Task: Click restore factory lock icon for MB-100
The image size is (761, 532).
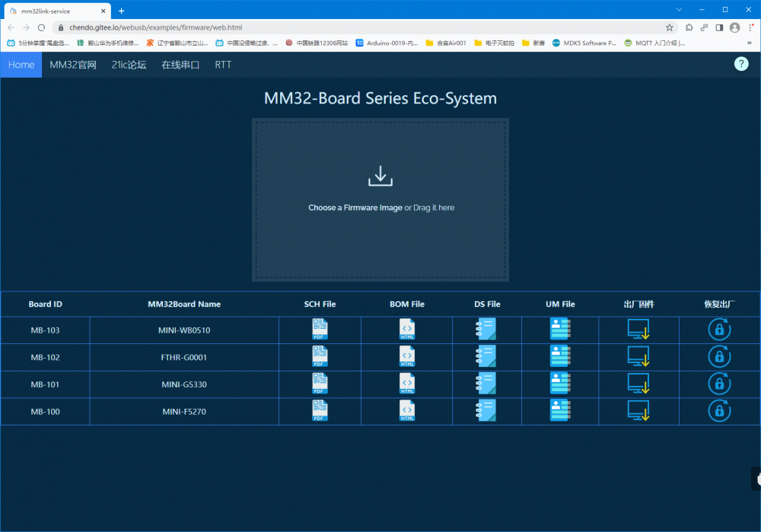Action: coord(719,411)
